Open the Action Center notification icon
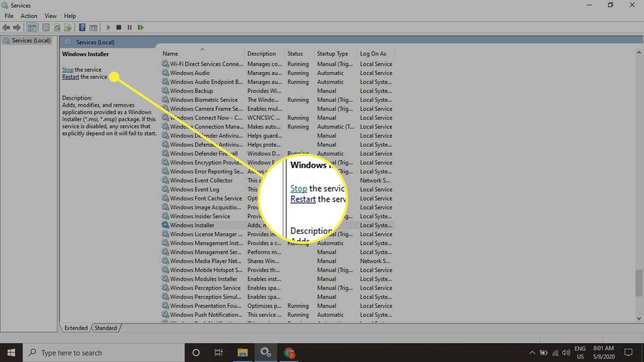The image size is (644, 362). [628, 353]
